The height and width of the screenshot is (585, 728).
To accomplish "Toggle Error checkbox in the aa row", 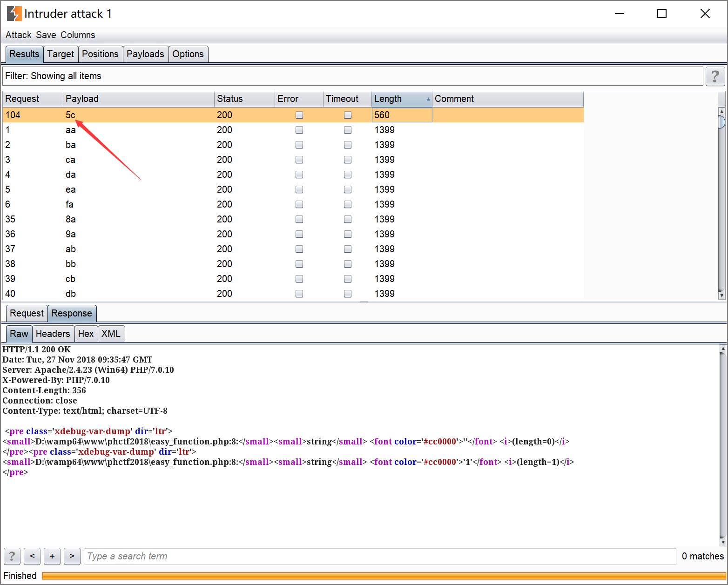I will (299, 130).
